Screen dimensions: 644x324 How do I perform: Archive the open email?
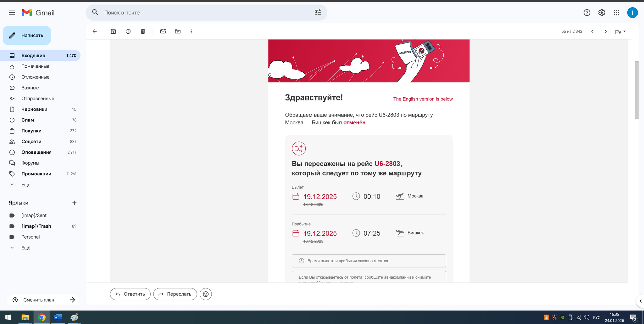[113, 31]
